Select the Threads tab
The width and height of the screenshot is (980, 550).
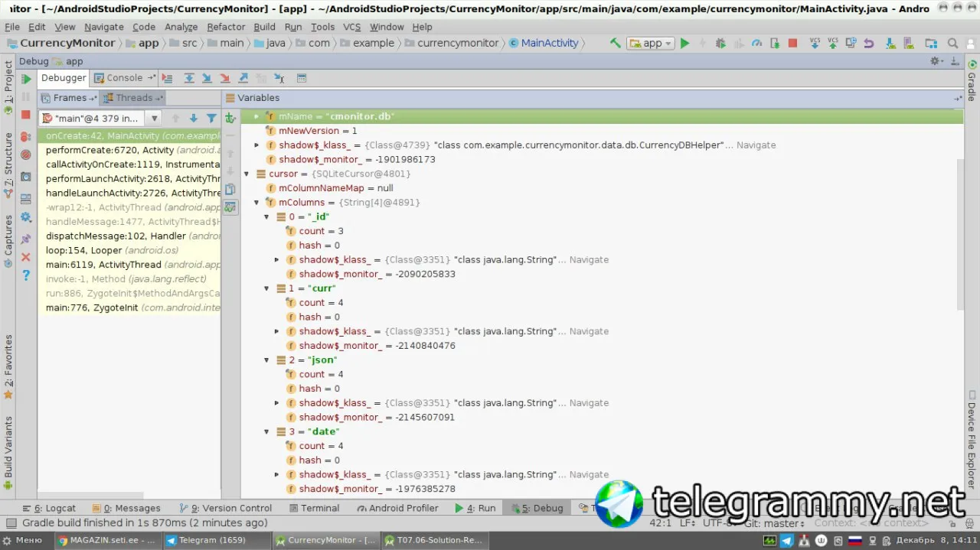point(134,98)
